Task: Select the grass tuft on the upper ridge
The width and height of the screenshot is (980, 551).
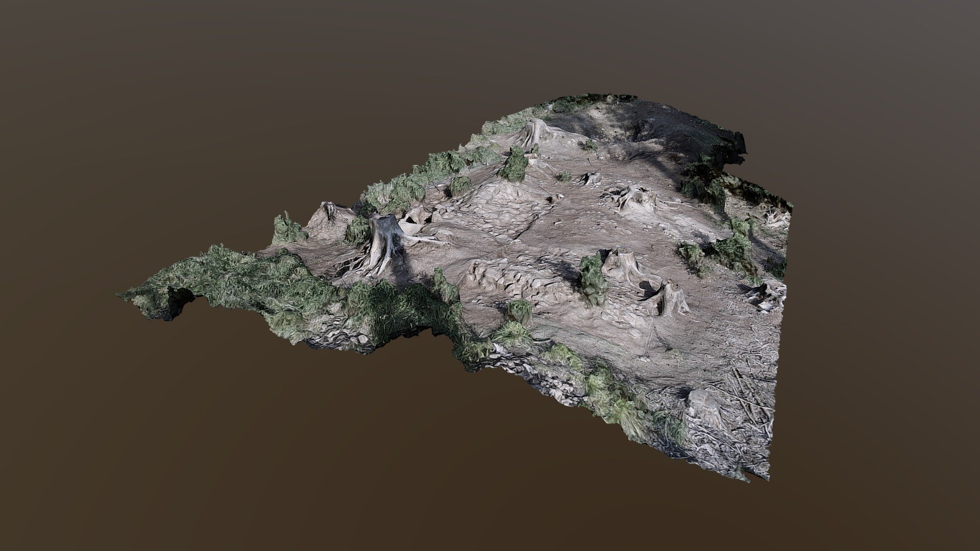Action: pos(516,164)
